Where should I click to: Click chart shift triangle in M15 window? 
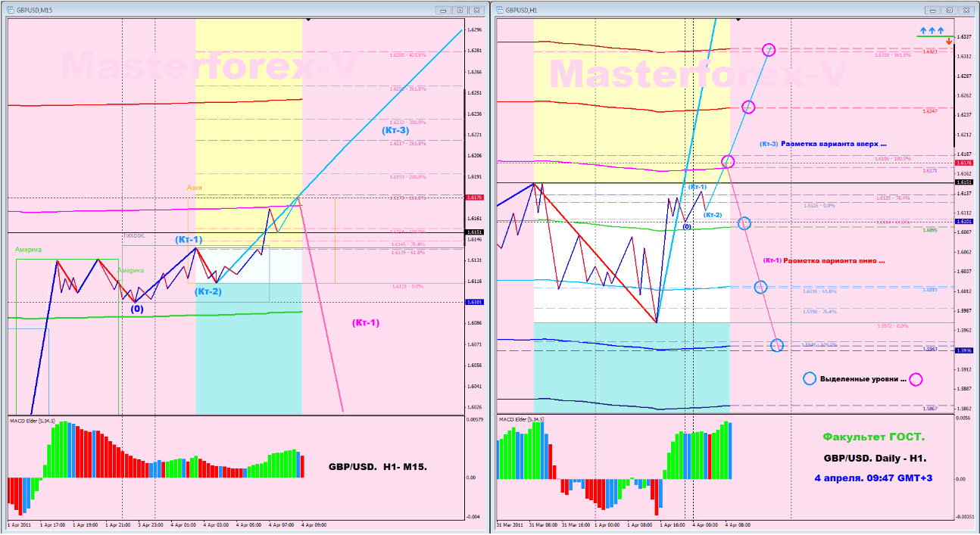(308, 20)
